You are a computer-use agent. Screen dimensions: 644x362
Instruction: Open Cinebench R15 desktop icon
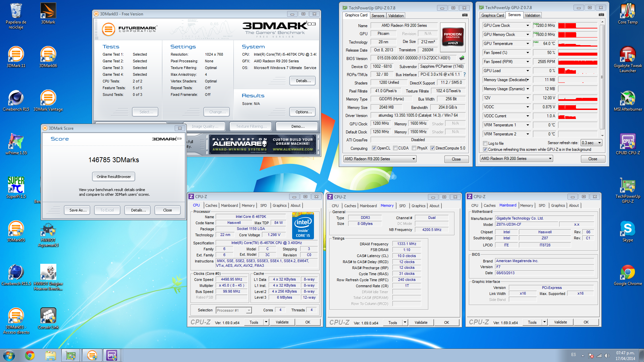pos(16,101)
